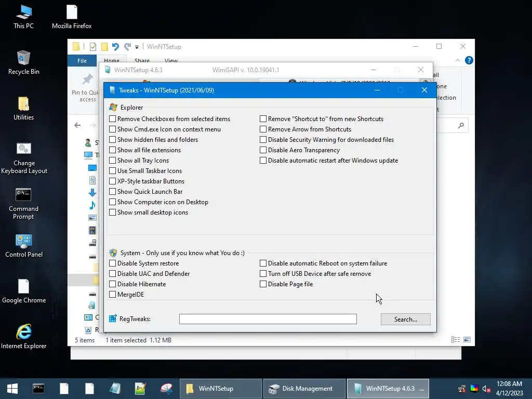
Task: Enable Remove "Shortcut to" from new Shortcuts
Action: 263,119
